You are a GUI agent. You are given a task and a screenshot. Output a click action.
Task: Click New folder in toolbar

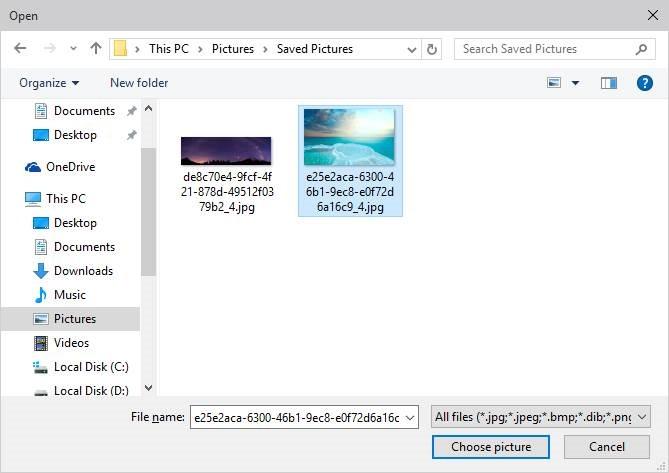pos(139,83)
